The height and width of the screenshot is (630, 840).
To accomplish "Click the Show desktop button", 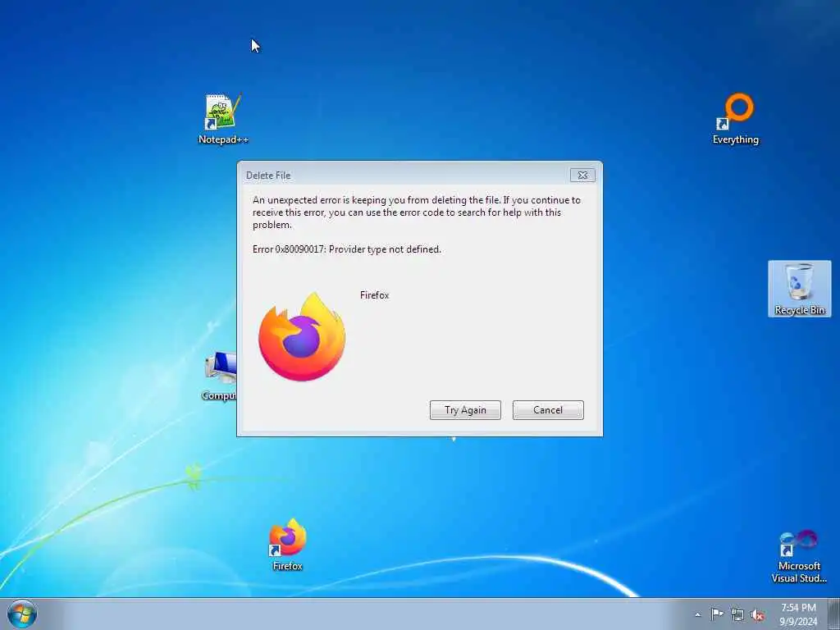I will tap(833, 614).
